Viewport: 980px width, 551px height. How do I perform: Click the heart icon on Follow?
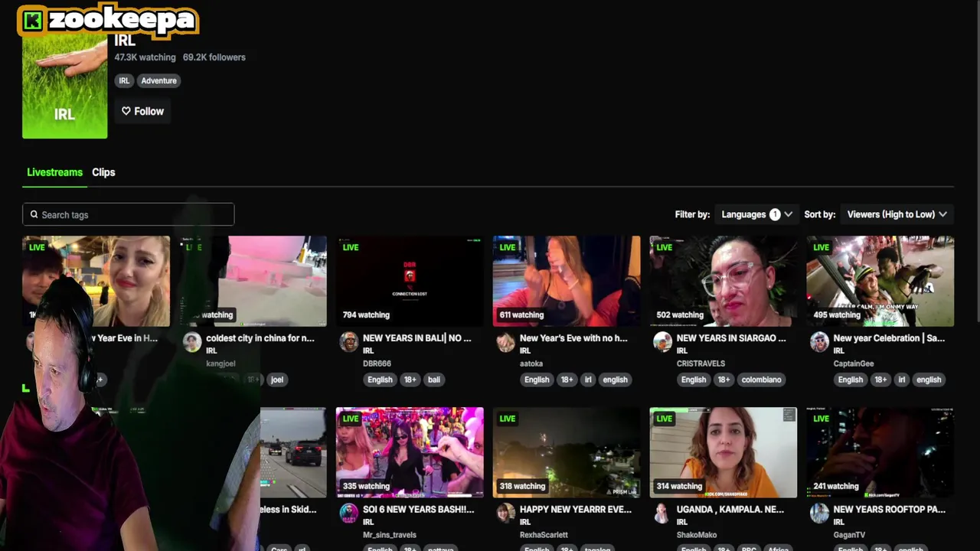tap(126, 111)
